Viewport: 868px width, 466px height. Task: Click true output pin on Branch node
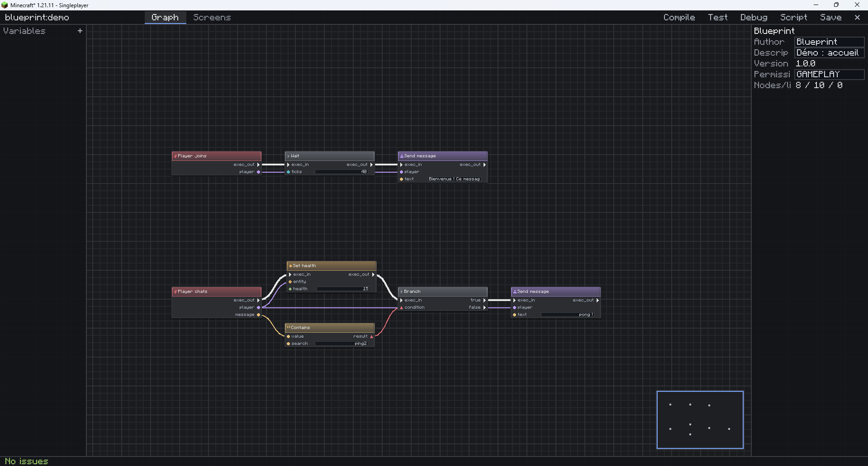coord(484,300)
